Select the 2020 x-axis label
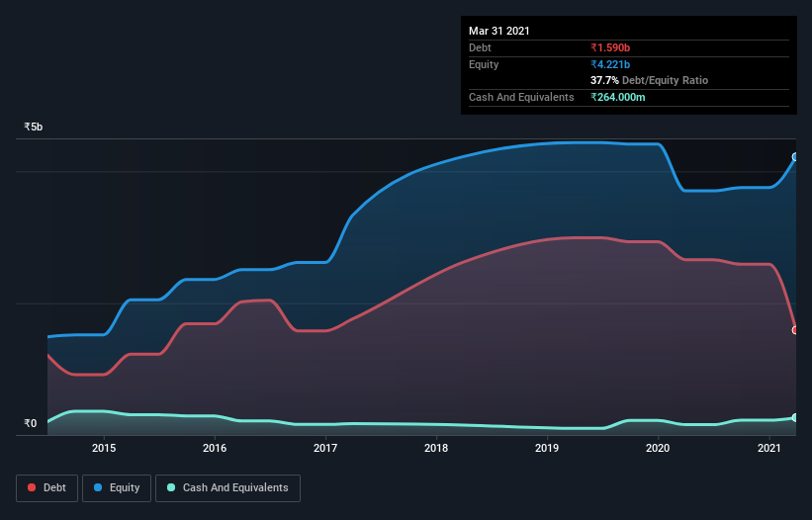Screen dimensions: 812x520 (x=658, y=448)
